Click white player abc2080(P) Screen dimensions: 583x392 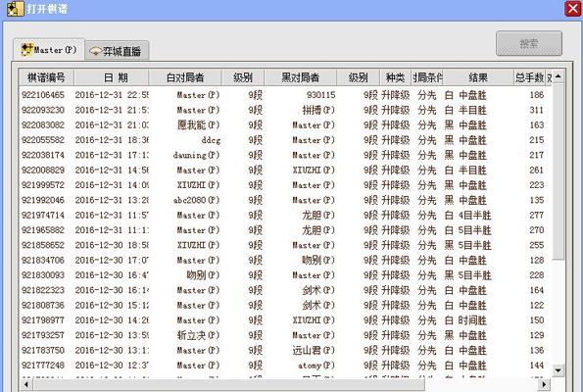click(196, 200)
